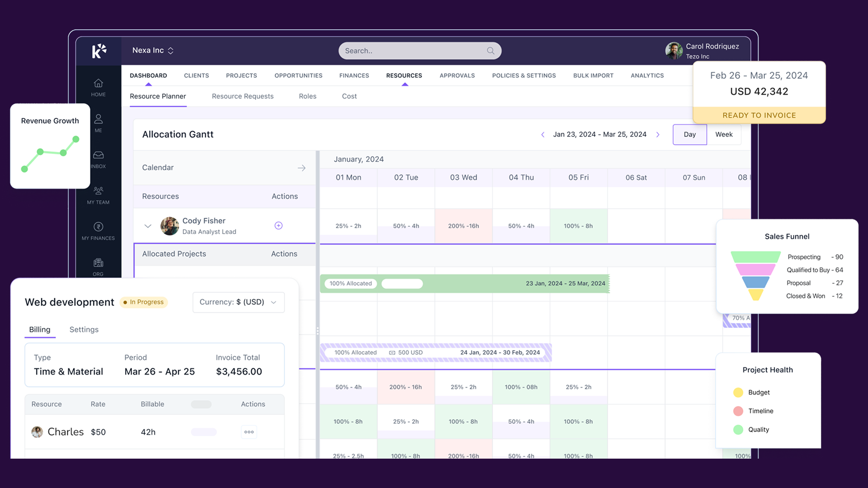868x488 pixels.
Task: Click the search magnifier icon
Action: tap(491, 51)
